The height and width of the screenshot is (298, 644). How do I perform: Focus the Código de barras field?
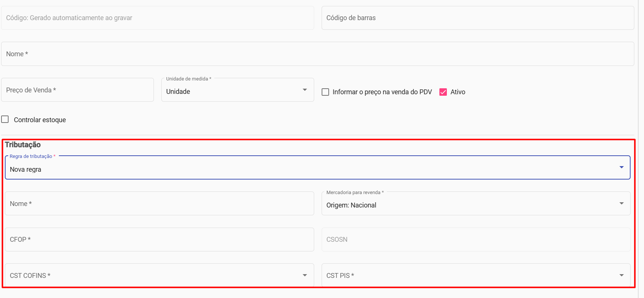tap(477, 18)
